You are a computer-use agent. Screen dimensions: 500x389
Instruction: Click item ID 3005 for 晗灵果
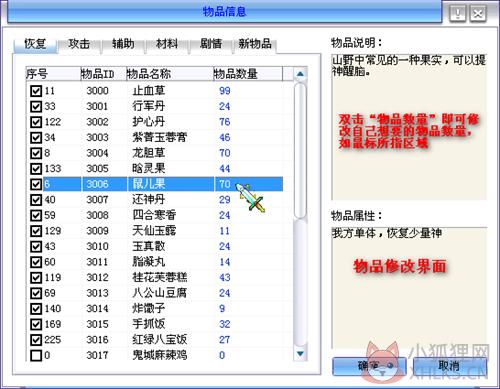pos(97,169)
